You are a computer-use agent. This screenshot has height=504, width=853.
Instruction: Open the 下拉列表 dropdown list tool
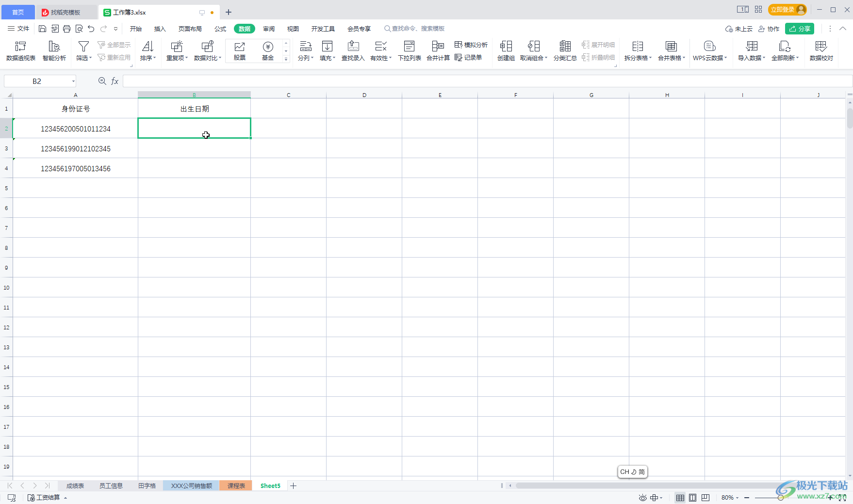tap(410, 51)
